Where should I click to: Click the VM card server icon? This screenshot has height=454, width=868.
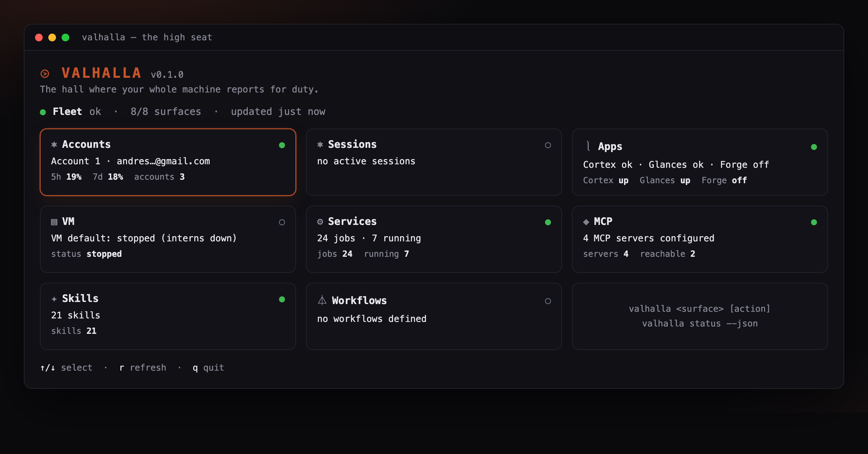[54, 222]
